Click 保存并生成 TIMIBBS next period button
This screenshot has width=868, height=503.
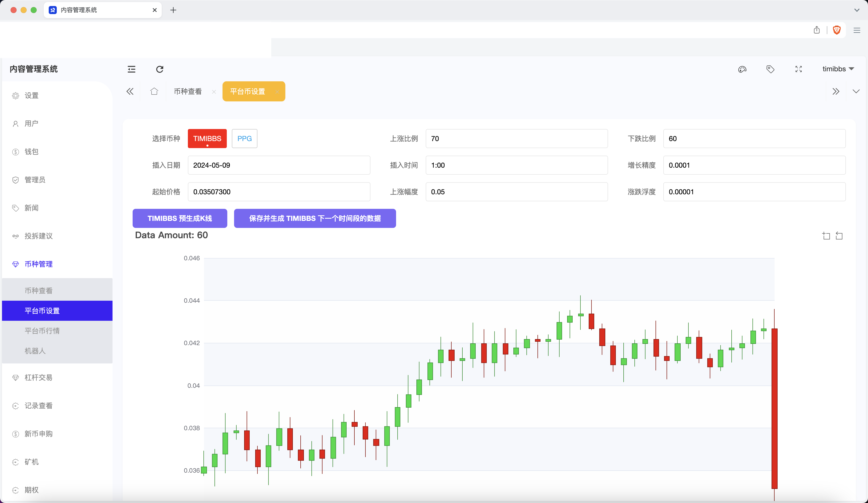click(x=315, y=218)
